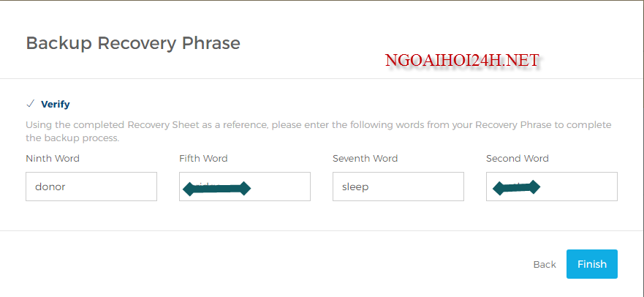Click the scribble covering the Fifth Word
The width and height of the screenshot is (644, 297).
point(216,189)
